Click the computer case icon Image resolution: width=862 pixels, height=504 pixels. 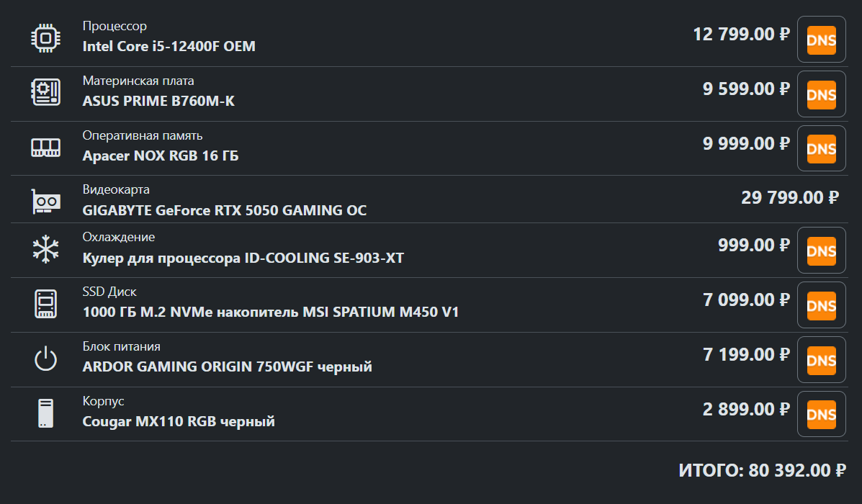click(x=45, y=413)
